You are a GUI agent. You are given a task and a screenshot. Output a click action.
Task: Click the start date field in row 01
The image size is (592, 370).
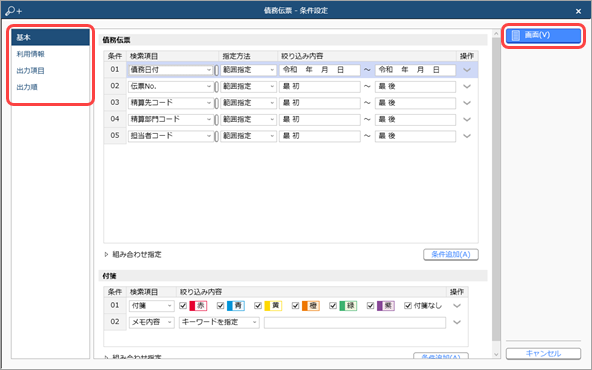tap(320, 70)
